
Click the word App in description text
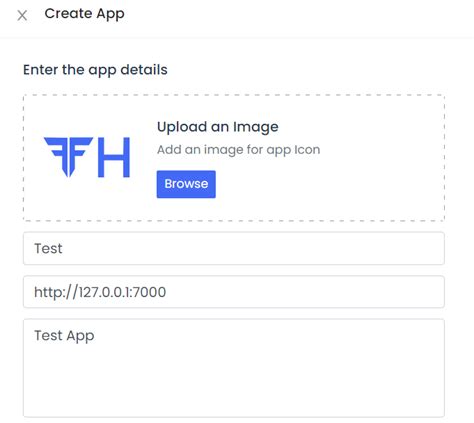coord(80,336)
